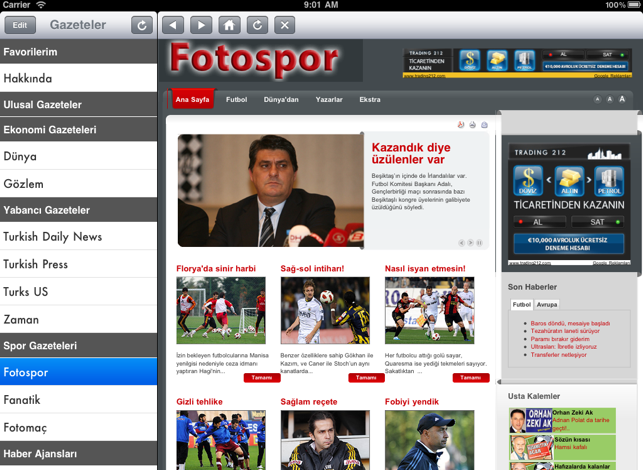This screenshot has height=470, width=643.
Task: Switch to Futbol tab in Son Haberler
Action: (x=522, y=304)
